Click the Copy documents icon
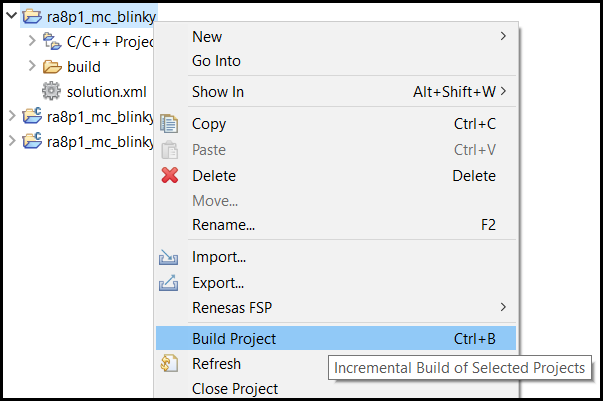The image size is (603, 401). [169, 124]
